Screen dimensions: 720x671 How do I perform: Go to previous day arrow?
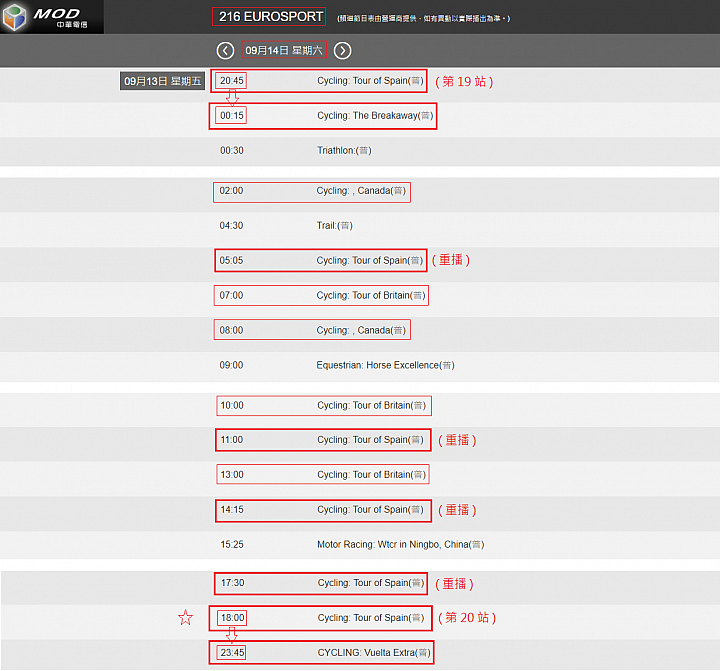225,51
